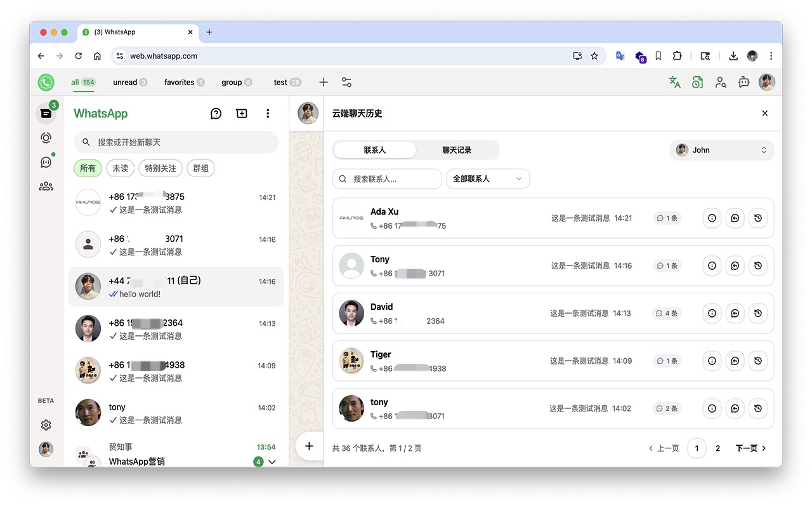Open the John account dropdown
Image resolution: width=812 pixels, height=508 pixels.
[x=722, y=150]
